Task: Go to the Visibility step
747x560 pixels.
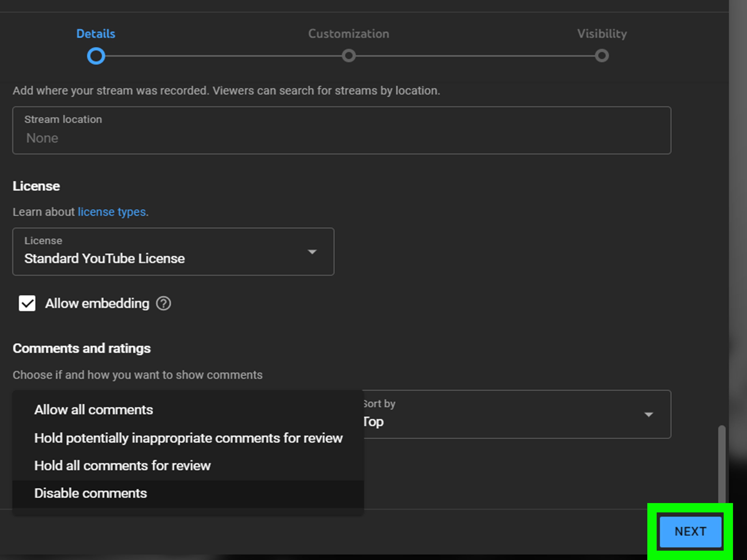Action: coord(602,34)
